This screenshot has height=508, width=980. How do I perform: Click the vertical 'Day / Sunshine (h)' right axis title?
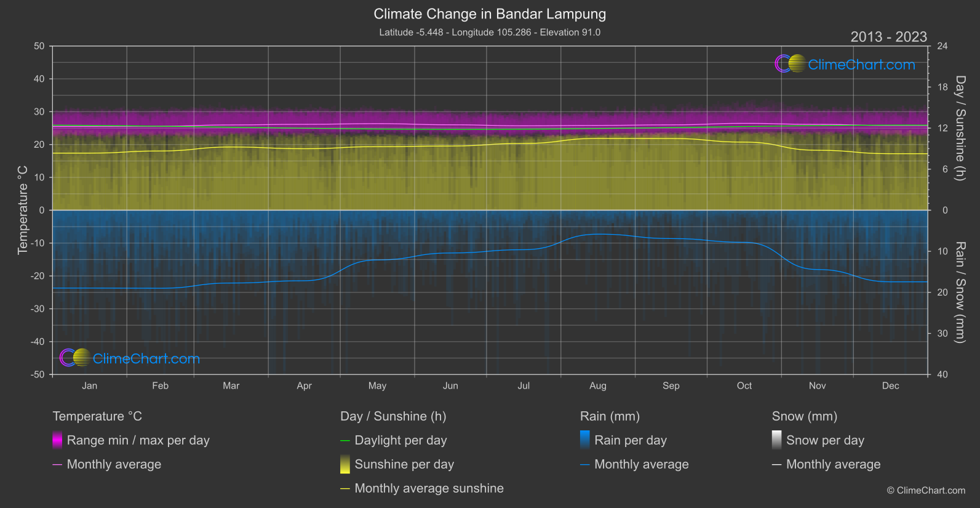pyautogui.click(x=960, y=128)
